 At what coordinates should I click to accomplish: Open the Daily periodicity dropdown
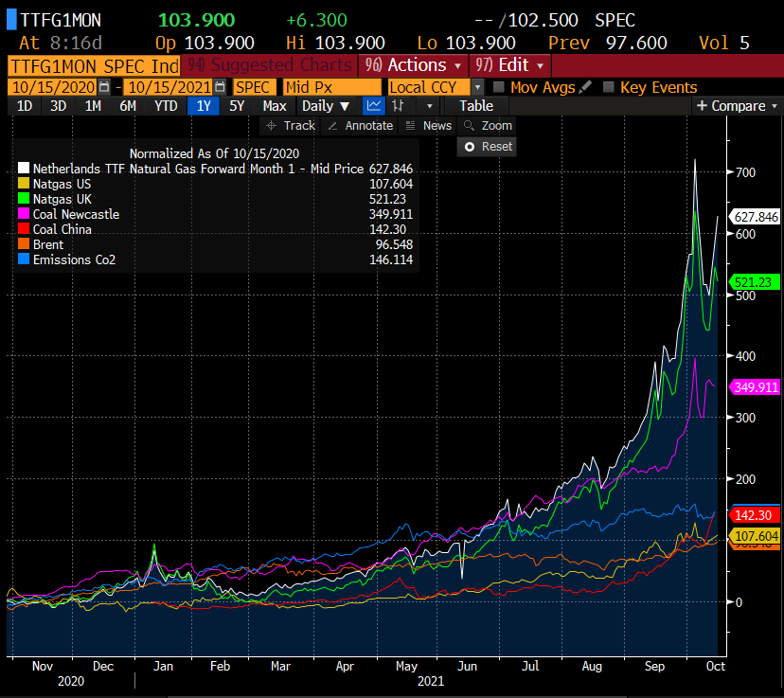tap(325, 106)
